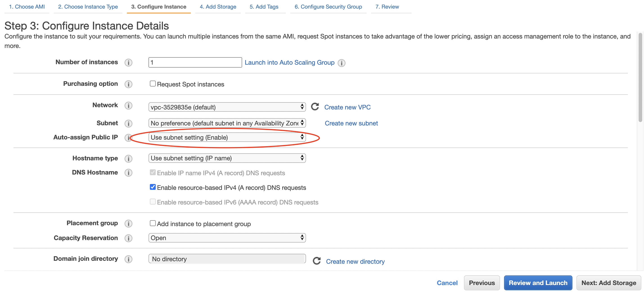Open the Capacity Reservation selector
The height and width of the screenshot is (295, 644).
[227, 238]
